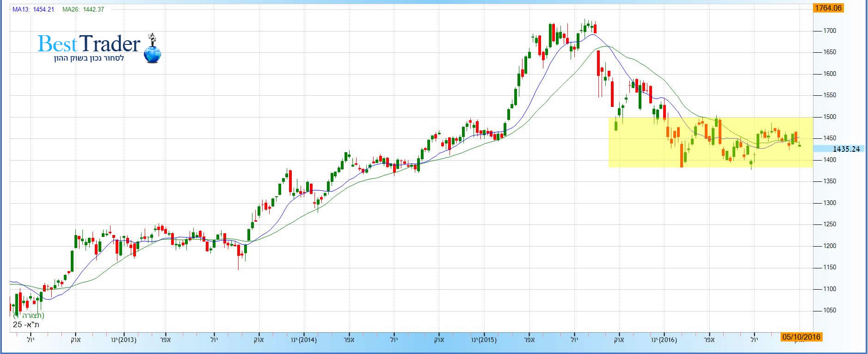
Task: Click the 1500 price axis label
Action: pyautogui.click(x=830, y=117)
